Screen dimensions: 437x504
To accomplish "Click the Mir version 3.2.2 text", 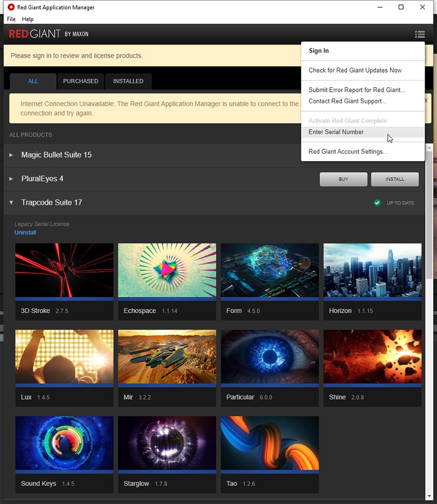I will click(x=145, y=397).
